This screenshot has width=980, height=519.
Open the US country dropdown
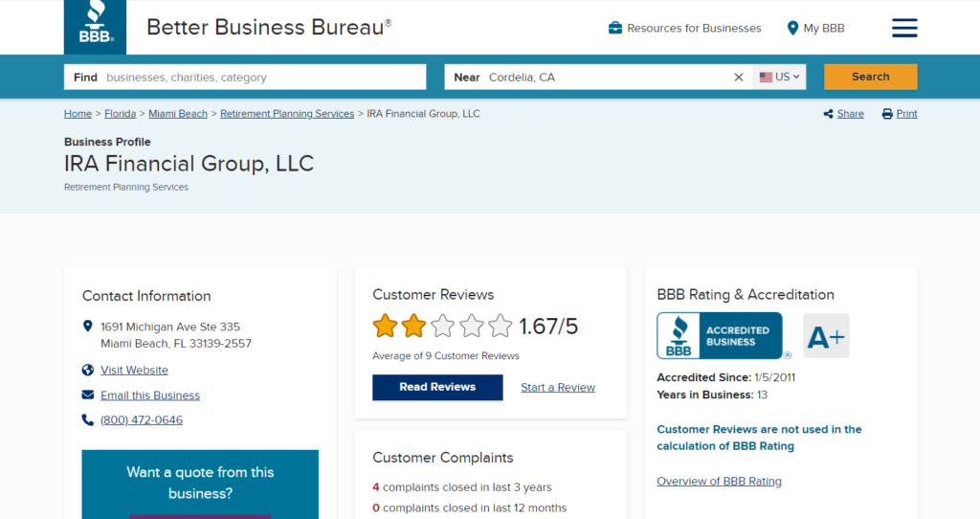pos(779,77)
